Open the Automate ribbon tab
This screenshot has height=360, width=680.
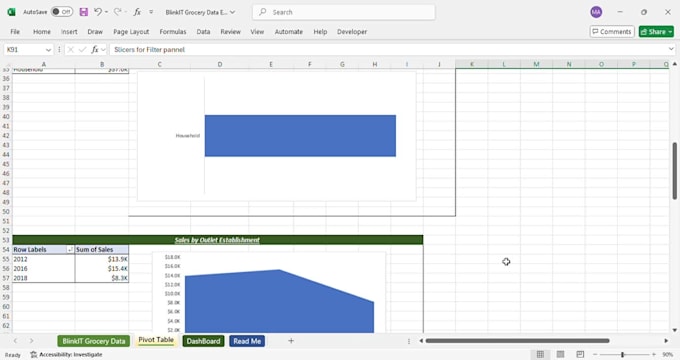pos(288,32)
